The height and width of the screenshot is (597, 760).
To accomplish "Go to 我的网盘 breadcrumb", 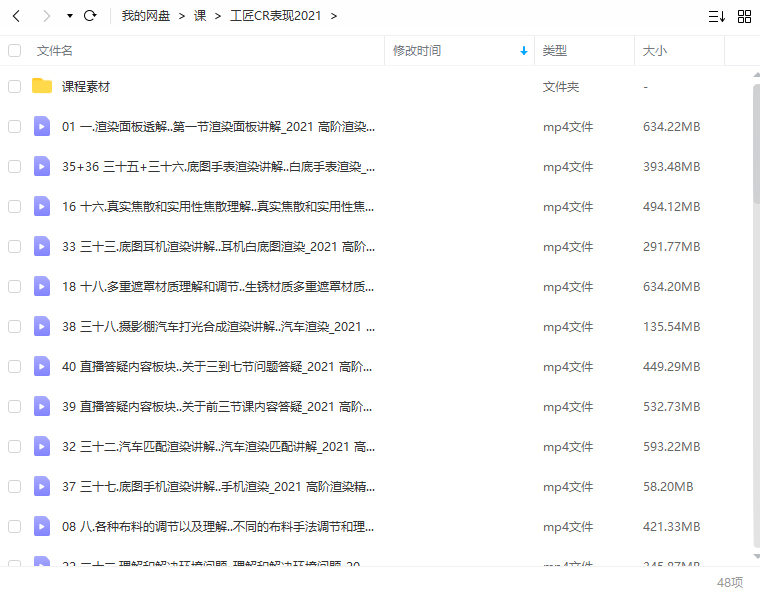I will [145, 16].
